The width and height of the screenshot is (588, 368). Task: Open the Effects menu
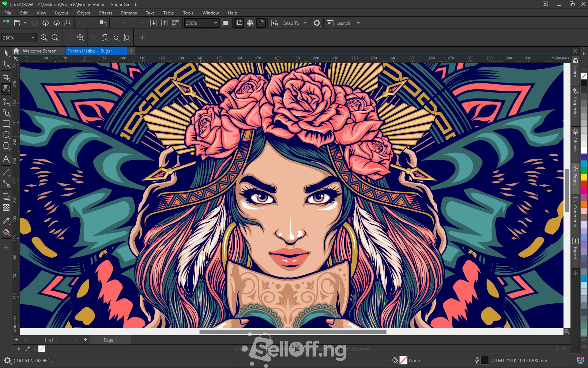pos(106,13)
